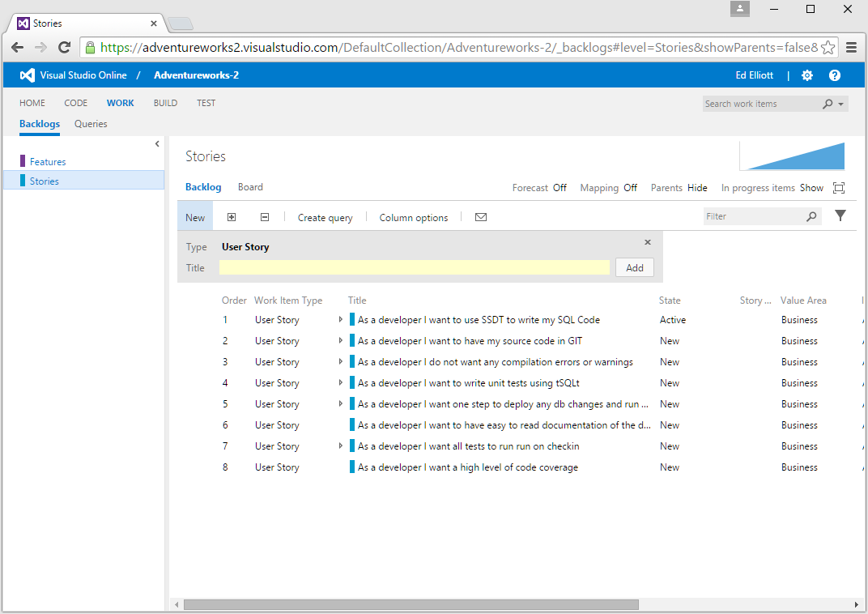Switch to the Board tab

(250, 187)
